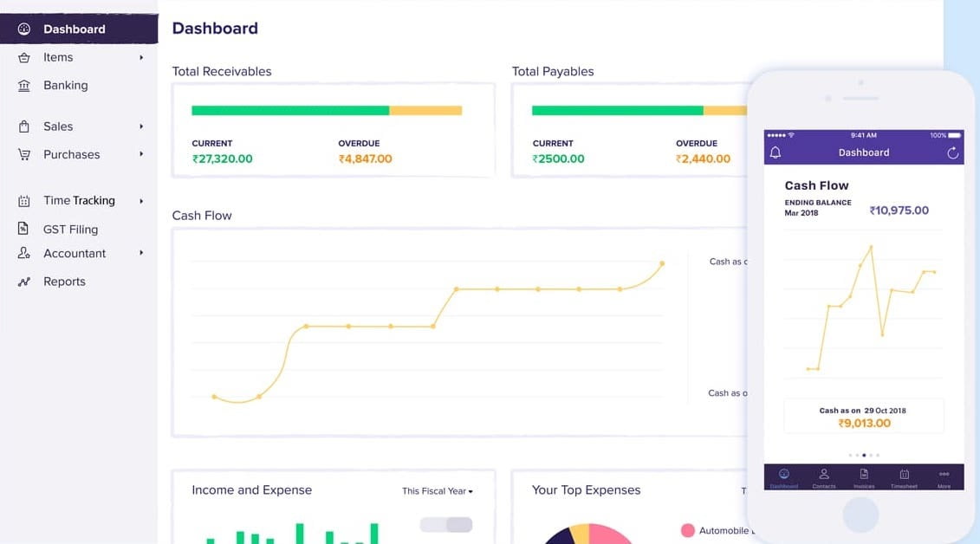Click the highest point on desktop Cash Flow line

662,263
